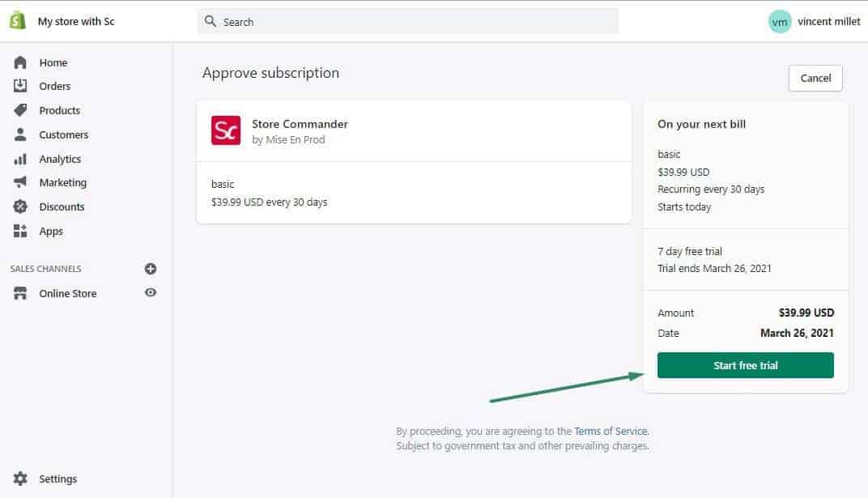
Task: Click the Customers person icon
Action: pyautogui.click(x=20, y=134)
